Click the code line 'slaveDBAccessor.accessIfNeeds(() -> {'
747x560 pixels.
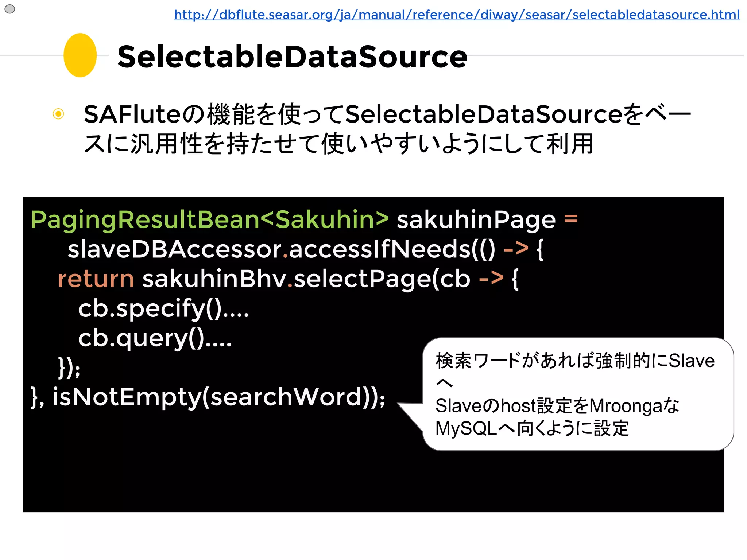point(306,249)
